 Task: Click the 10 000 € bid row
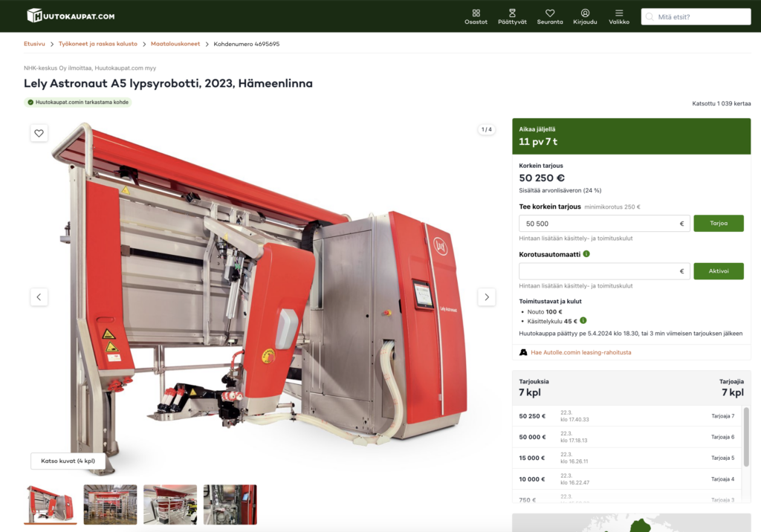click(x=628, y=479)
